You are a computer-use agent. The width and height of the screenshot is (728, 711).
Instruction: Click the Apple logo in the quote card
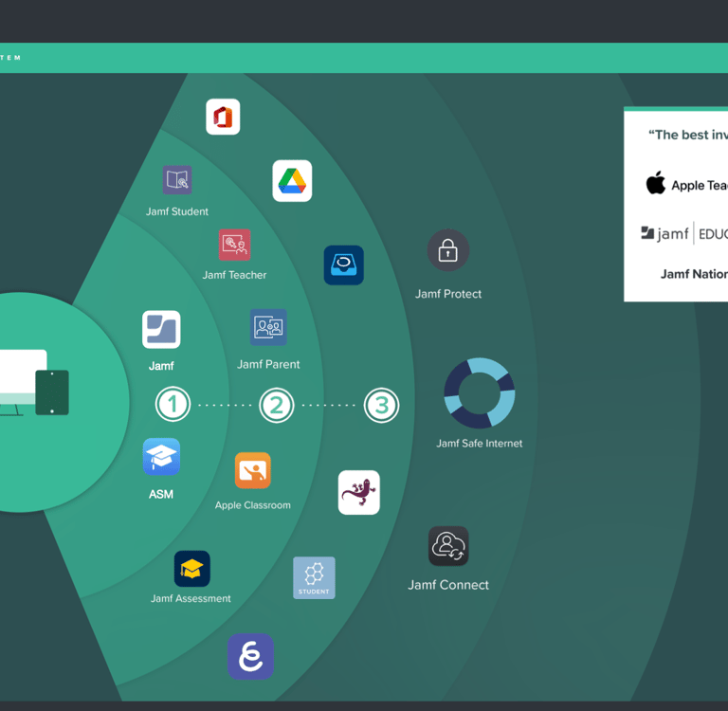click(x=656, y=183)
